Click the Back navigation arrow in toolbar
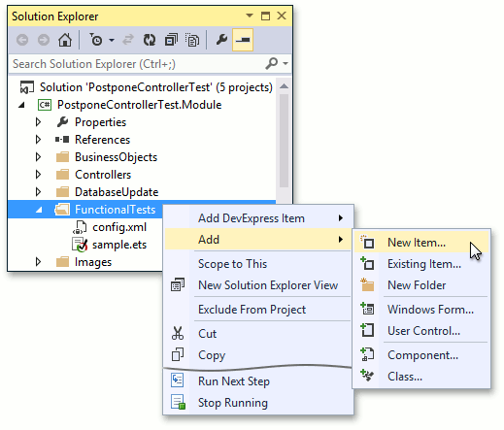 click(22, 40)
